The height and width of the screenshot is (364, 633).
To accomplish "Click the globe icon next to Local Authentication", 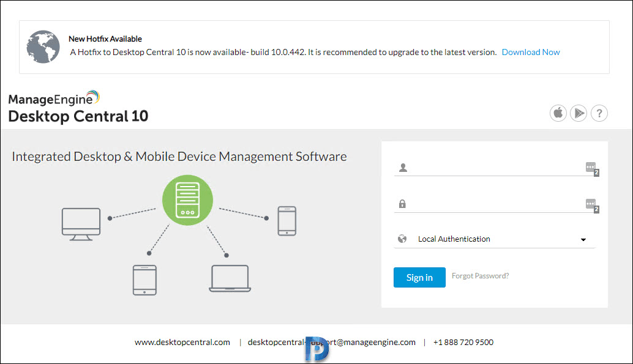I will tap(403, 239).
